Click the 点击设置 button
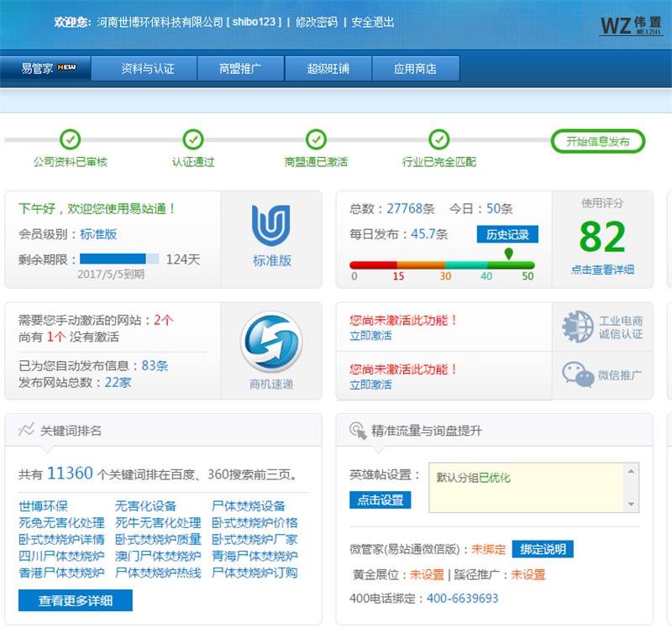 382,499
